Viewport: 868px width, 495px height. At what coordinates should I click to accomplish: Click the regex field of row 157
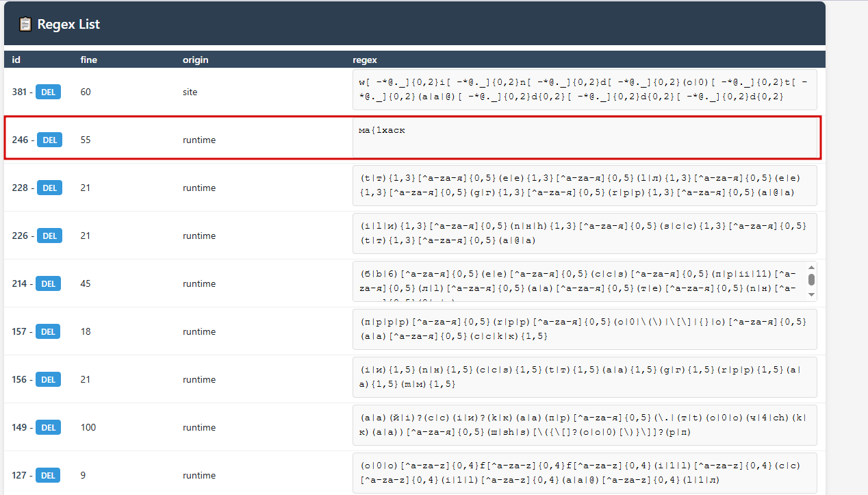pyautogui.click(x=585, y=329)
